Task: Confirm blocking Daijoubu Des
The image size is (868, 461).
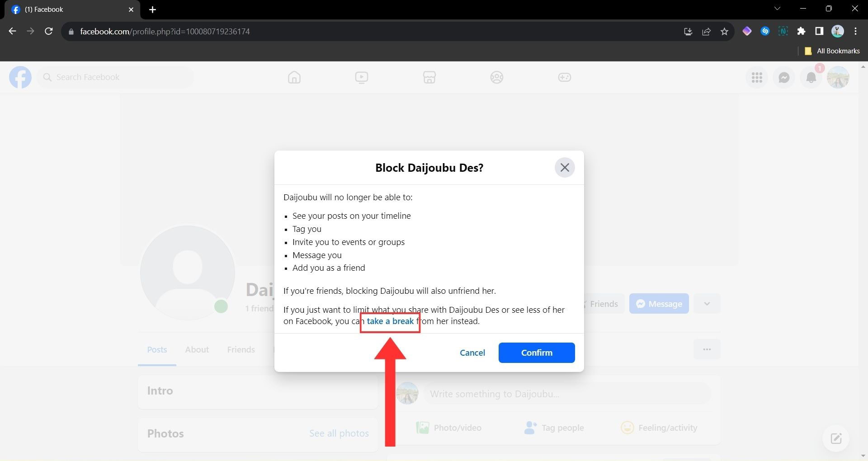Action: coord(537,353)
